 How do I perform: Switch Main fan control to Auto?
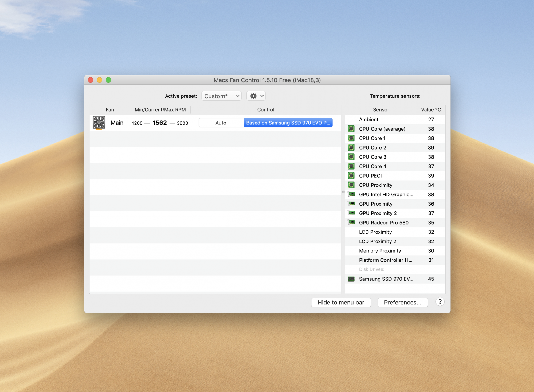tap(221, 123)
